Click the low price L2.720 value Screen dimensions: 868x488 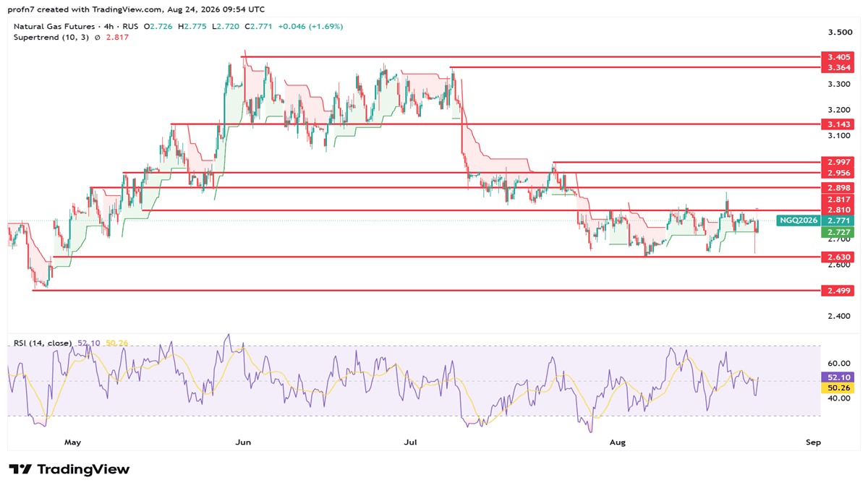(225, 26)
